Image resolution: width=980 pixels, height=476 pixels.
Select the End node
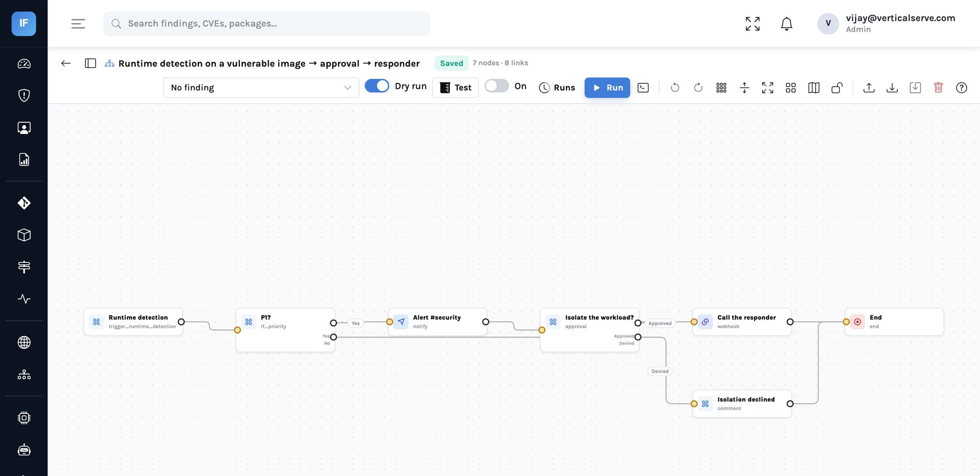[894, 322]
